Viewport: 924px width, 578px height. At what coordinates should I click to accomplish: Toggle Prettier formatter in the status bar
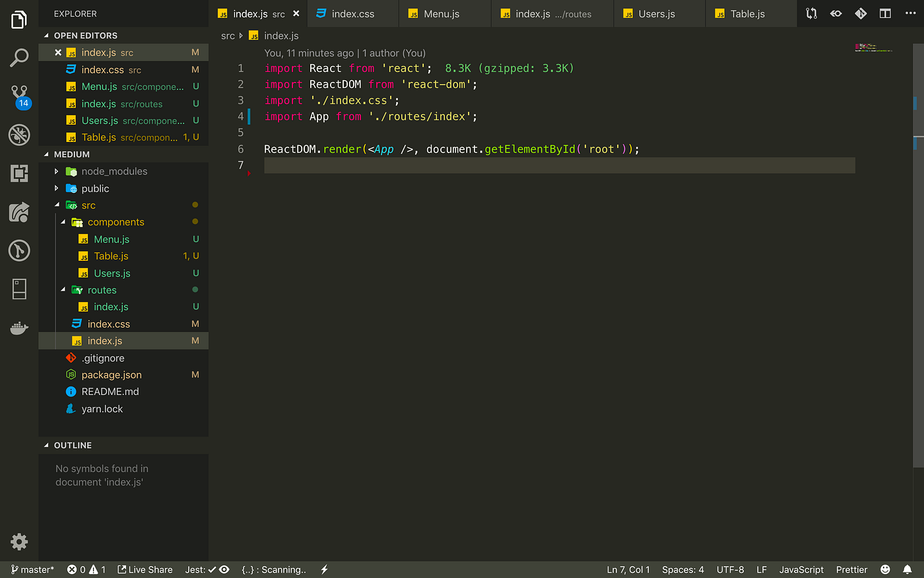point(851,569)
